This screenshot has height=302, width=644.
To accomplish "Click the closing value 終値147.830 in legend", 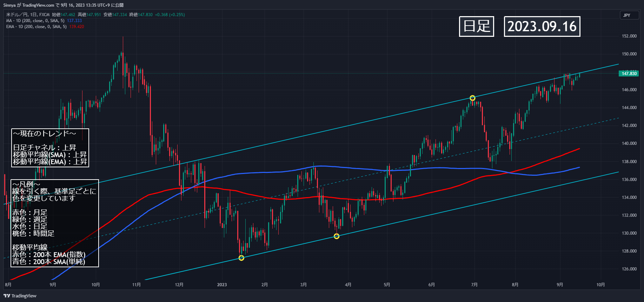I will pos(141,15).
